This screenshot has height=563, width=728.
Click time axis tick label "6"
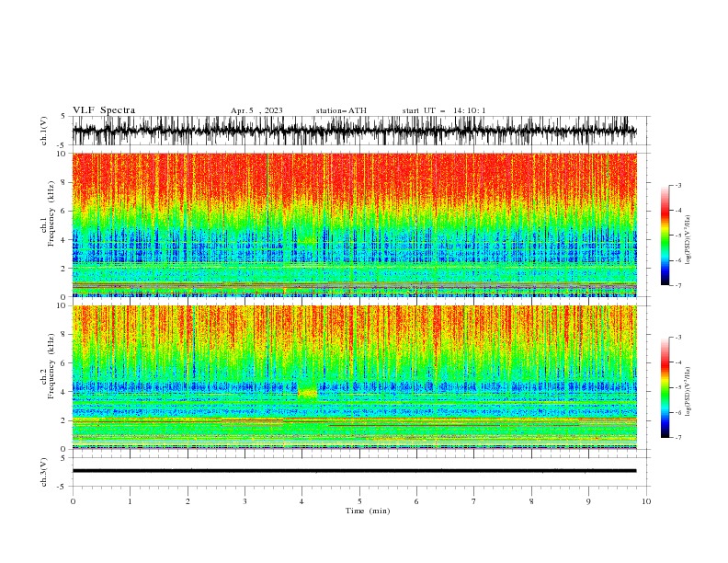(416, 501)
